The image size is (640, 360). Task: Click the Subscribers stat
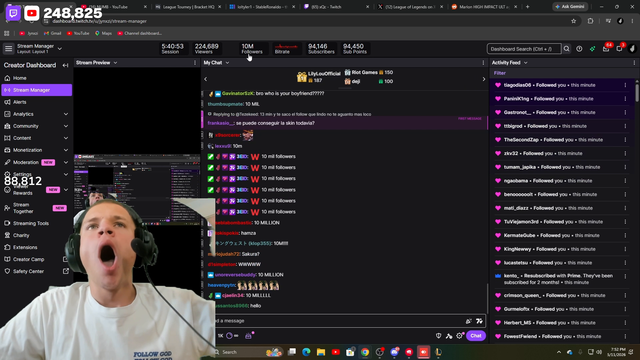[321, 49]
